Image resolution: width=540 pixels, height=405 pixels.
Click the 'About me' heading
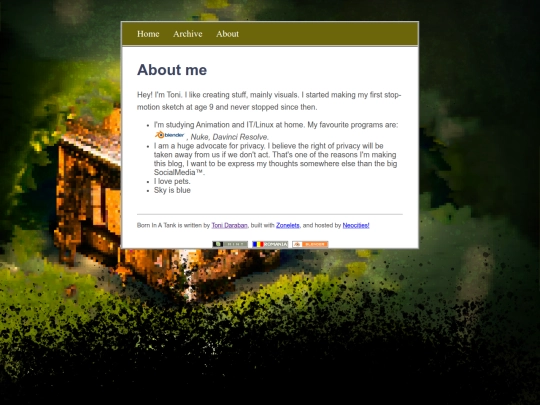(x=172, y=70)
